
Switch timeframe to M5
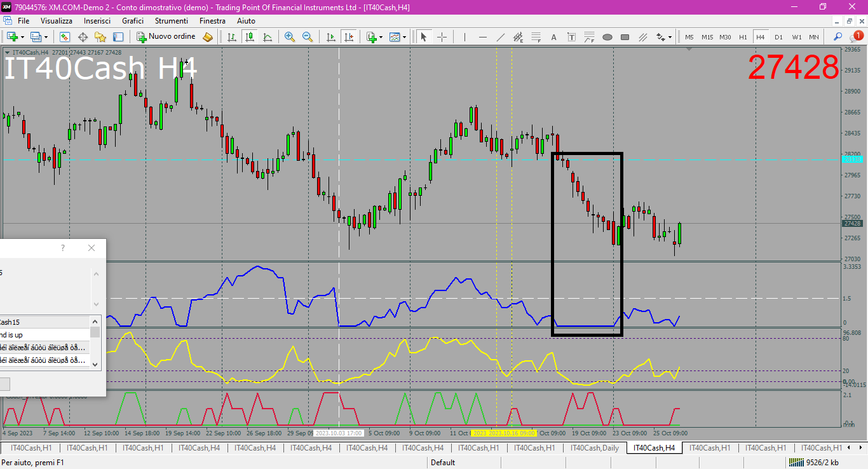point(689,37)
